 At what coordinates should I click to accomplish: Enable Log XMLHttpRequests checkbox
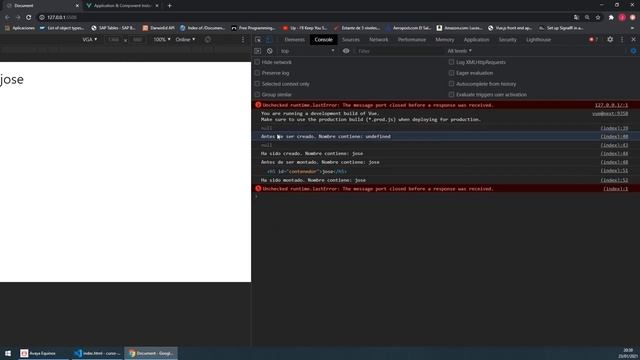click(x=451, y=62)
